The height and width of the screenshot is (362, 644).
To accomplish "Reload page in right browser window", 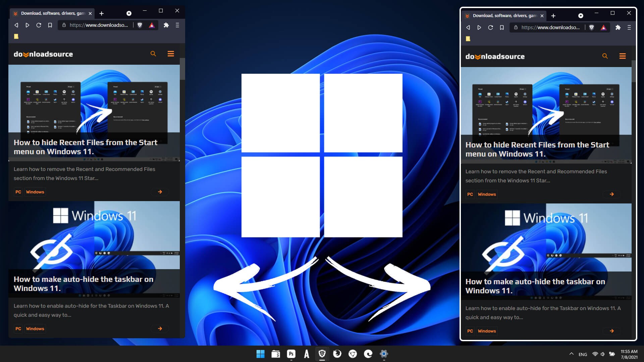I will click(491, 27).
